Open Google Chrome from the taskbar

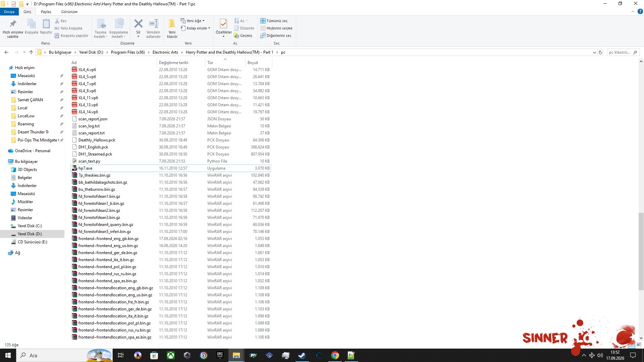tap(335, 355)
